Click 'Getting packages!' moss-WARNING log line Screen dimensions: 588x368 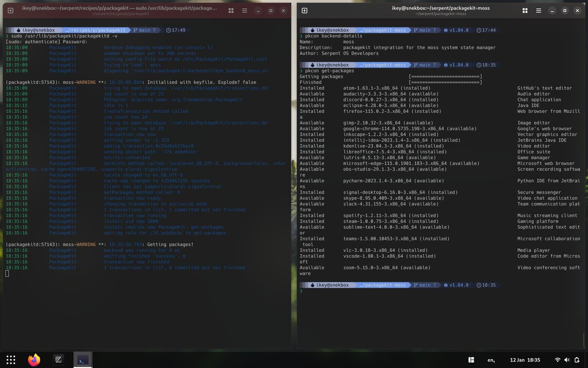point(99,244)
